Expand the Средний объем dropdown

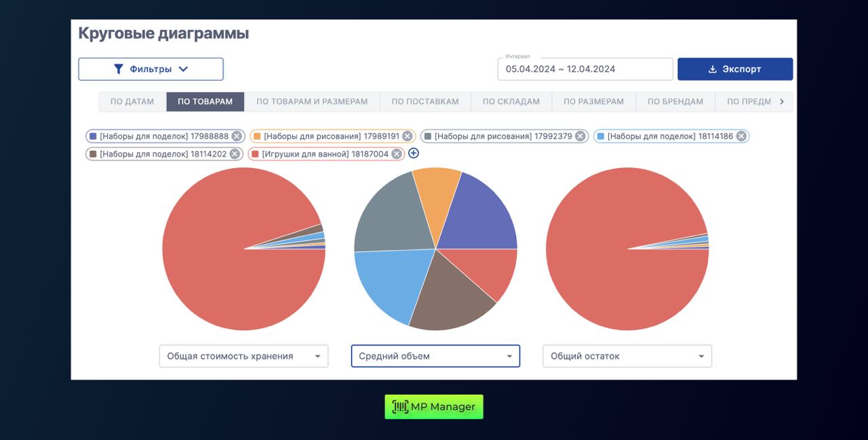point(435,356)
